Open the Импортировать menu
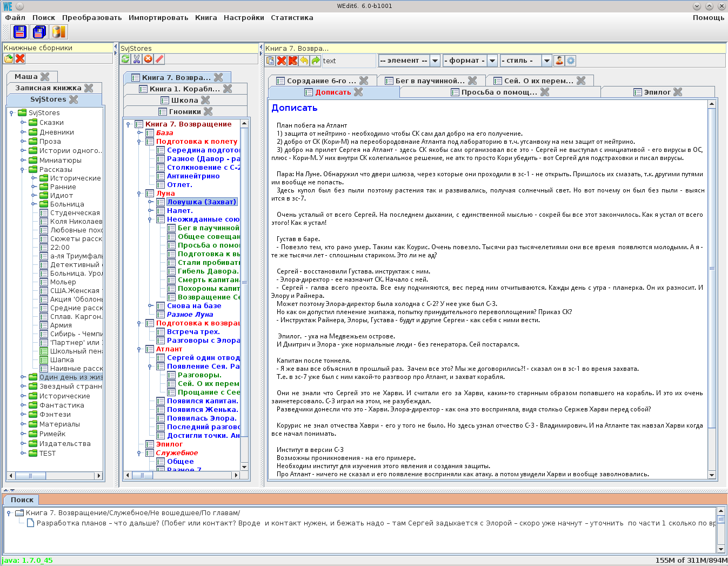 (x=158, y=17)
